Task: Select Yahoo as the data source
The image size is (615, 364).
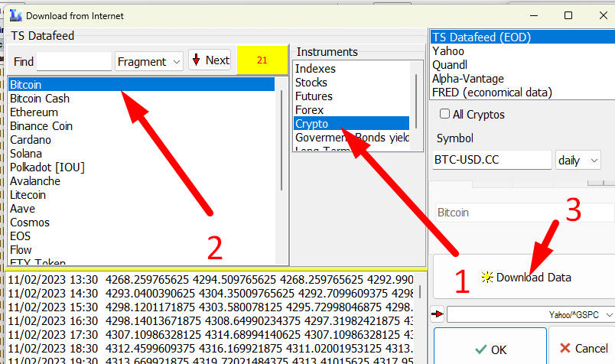Action: click(447, 50)
